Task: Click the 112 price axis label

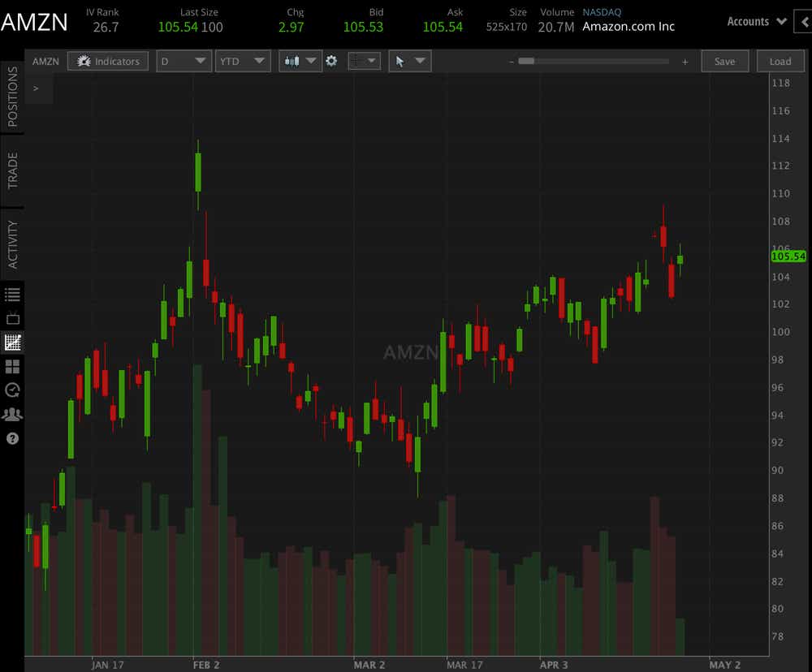Action: [780, 166]
